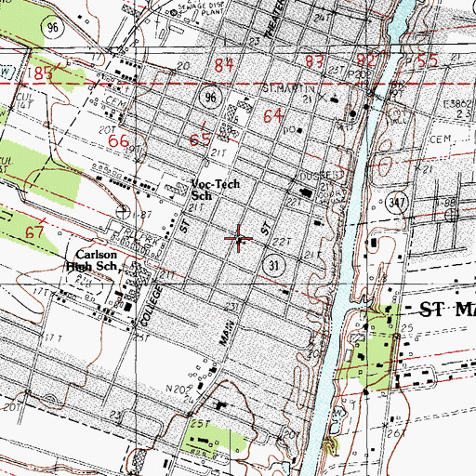Click the red crosshair marker at map center
476x476 pixels.
tap(238, 238)
